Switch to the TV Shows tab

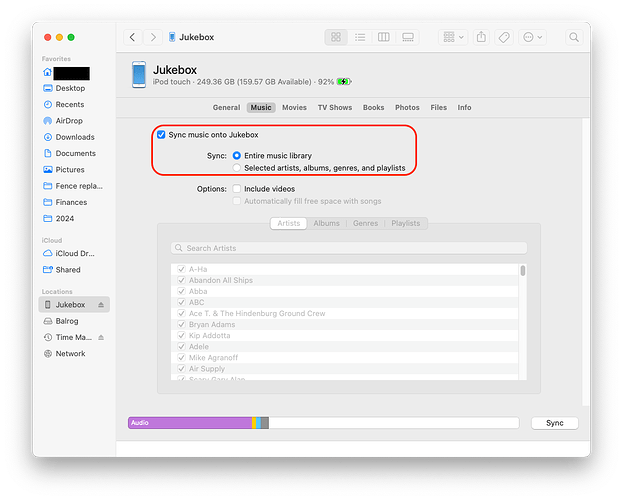pyautogui.click(x=335, y=108)
